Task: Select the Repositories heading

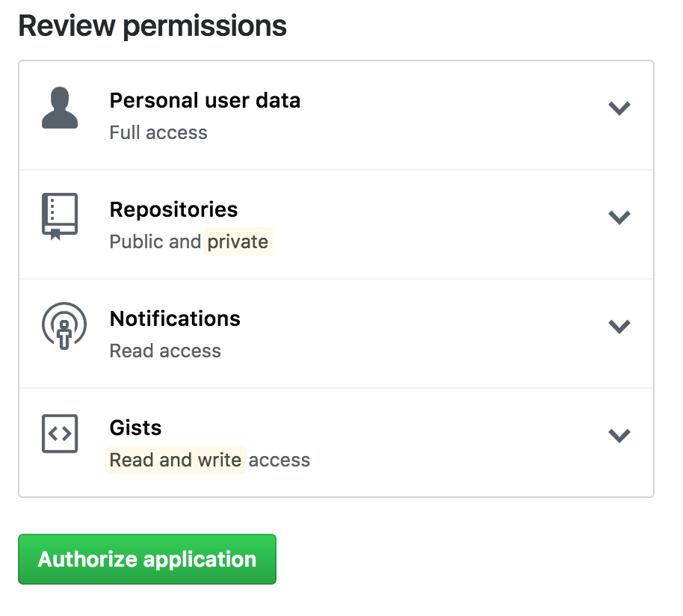Action: pyautogui.click(x=173, y=209)
